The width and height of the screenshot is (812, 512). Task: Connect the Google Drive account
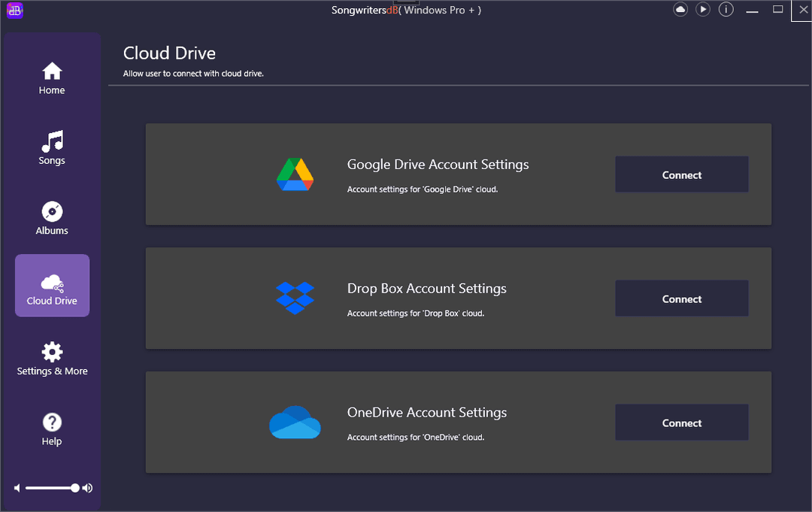(681, 174)
